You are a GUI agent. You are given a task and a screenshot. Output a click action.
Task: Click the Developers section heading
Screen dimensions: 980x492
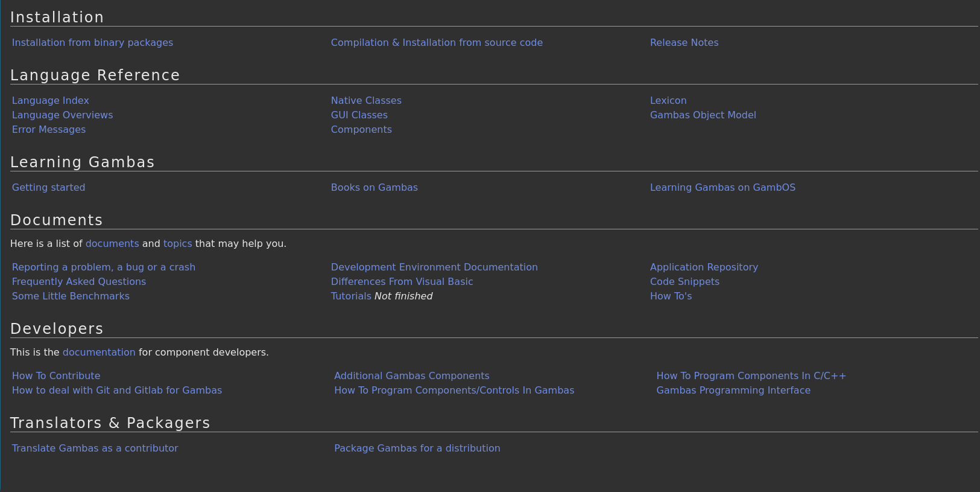pyautogui.click(x=57, y=329)
